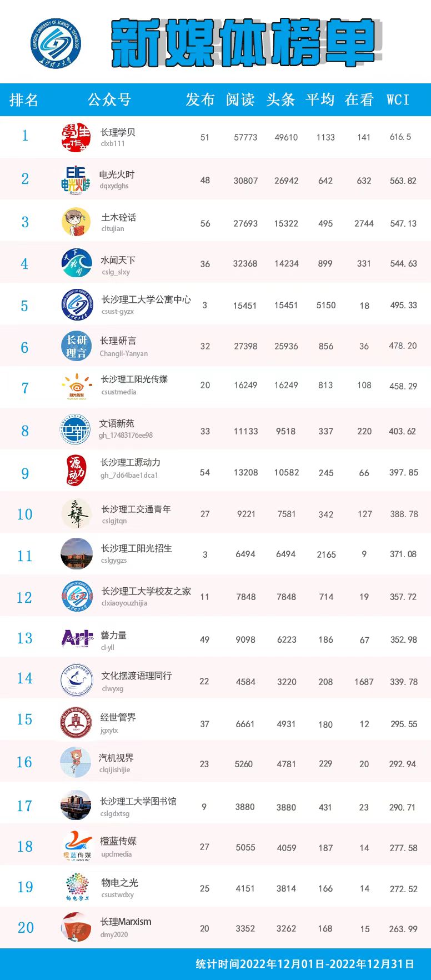Click the 新媒体榜单 title banner

244,42
